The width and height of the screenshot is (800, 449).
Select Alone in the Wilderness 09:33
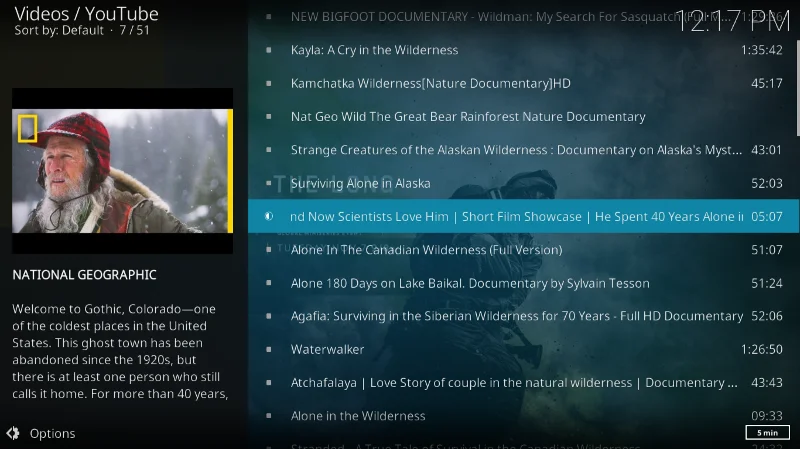coord(523,416)
